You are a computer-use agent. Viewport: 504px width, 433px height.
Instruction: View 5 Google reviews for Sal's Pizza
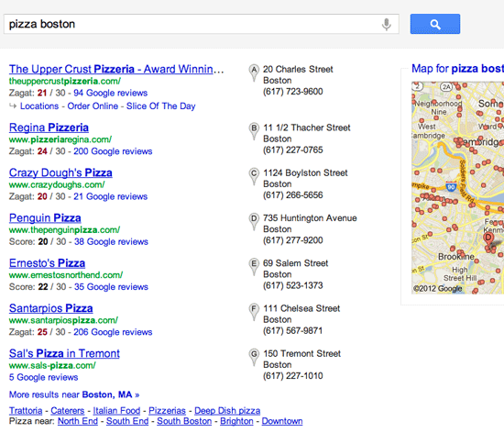pyautogui.click(x=43, y=377)
